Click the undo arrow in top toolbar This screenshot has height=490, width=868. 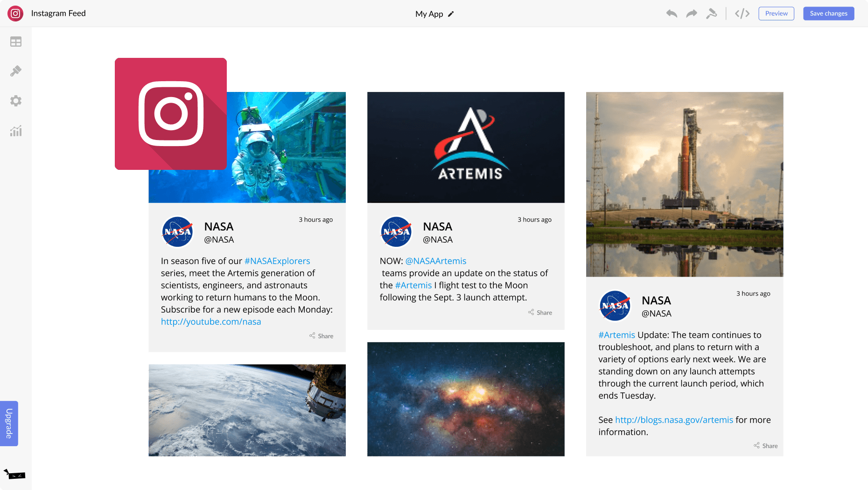coord(672,14)
